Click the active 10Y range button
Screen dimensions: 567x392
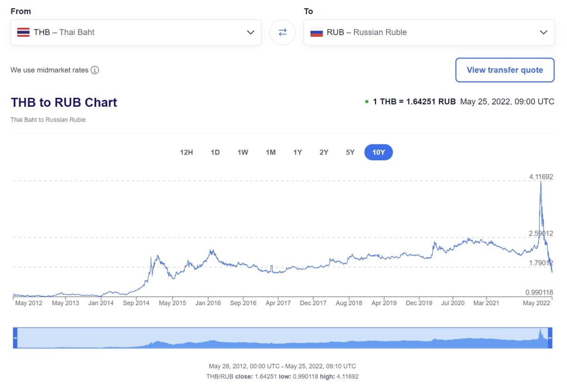click(x=378, y=152)
